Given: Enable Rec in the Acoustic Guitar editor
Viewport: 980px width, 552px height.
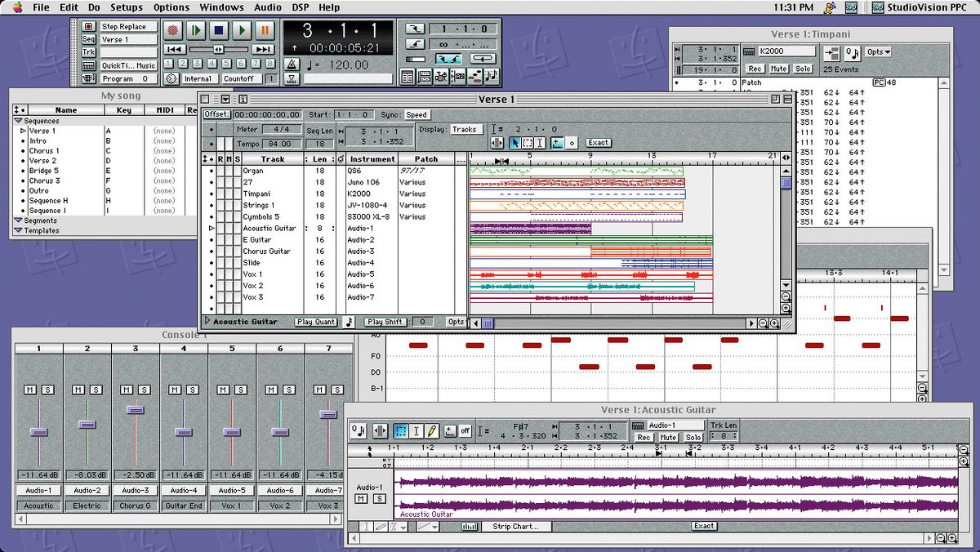Looking at the screenshot, I should 644,438.
